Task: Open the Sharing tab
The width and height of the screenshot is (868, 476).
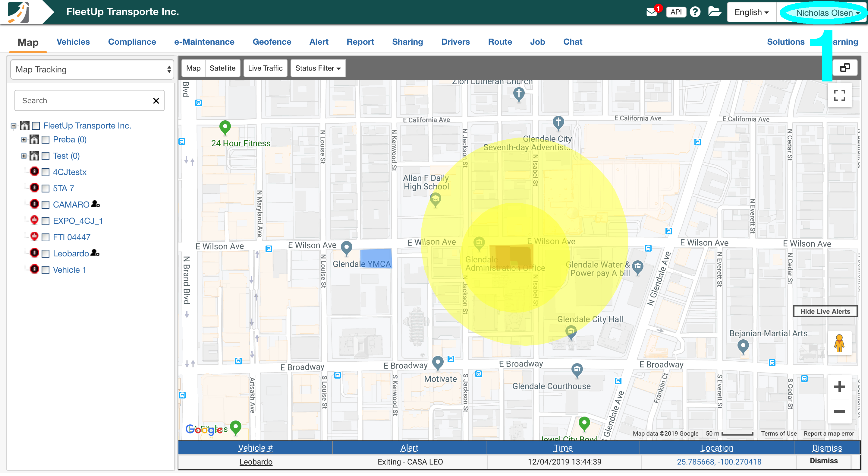Action: pos(407,42)
